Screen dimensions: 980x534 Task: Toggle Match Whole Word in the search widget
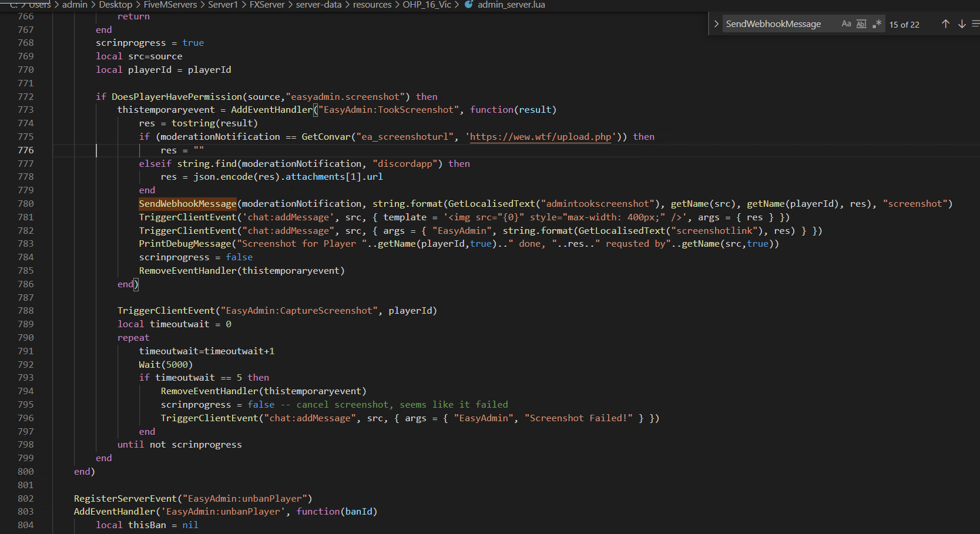tap(861, 23)
